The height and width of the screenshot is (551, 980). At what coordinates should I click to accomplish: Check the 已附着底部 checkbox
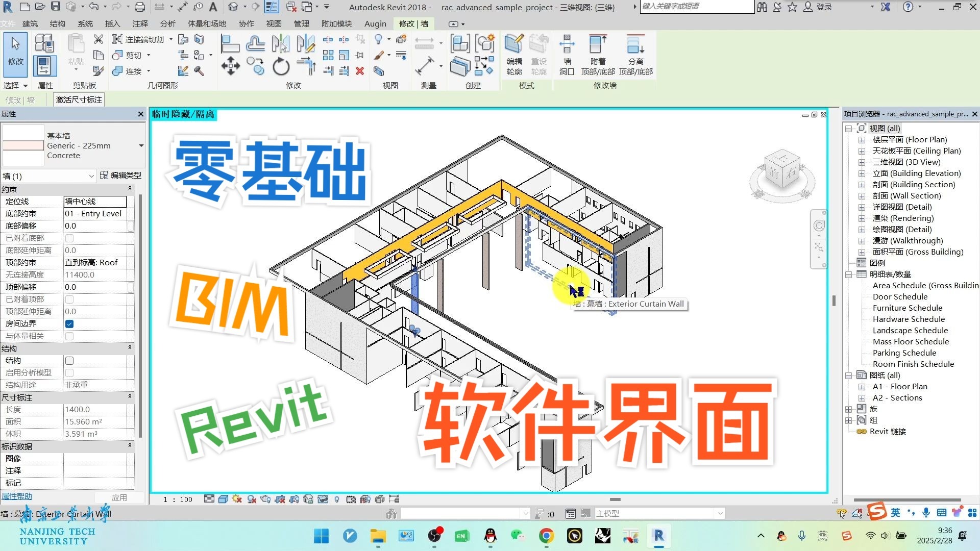pyautogui.click(x=69, y=238)
